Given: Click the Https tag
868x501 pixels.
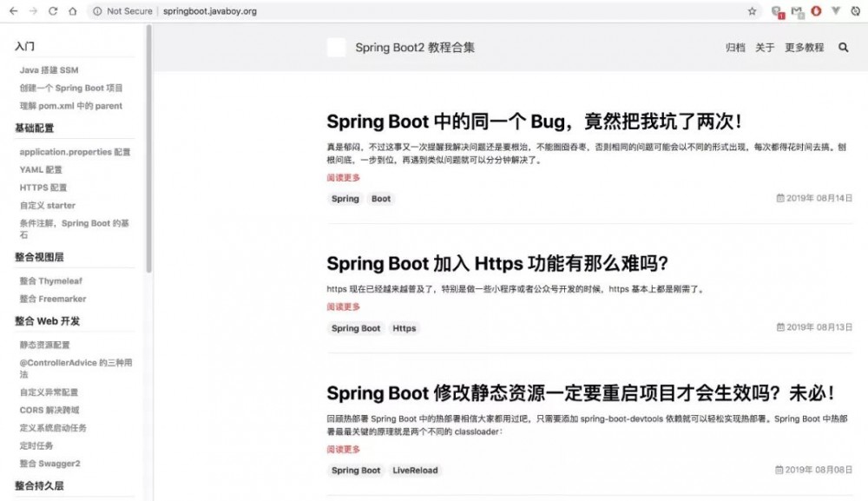Looking at the screenshot, I should (x=404, y=328).
